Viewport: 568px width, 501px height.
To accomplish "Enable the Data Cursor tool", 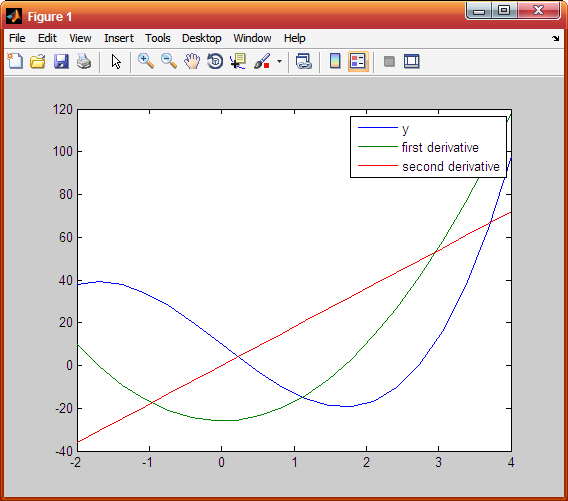I will (x=238, y=61).
